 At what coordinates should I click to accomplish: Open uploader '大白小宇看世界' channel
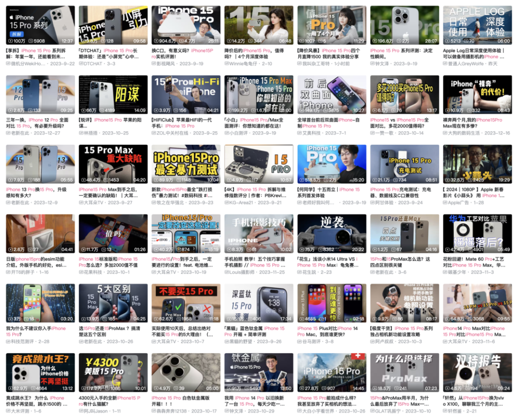318,411
